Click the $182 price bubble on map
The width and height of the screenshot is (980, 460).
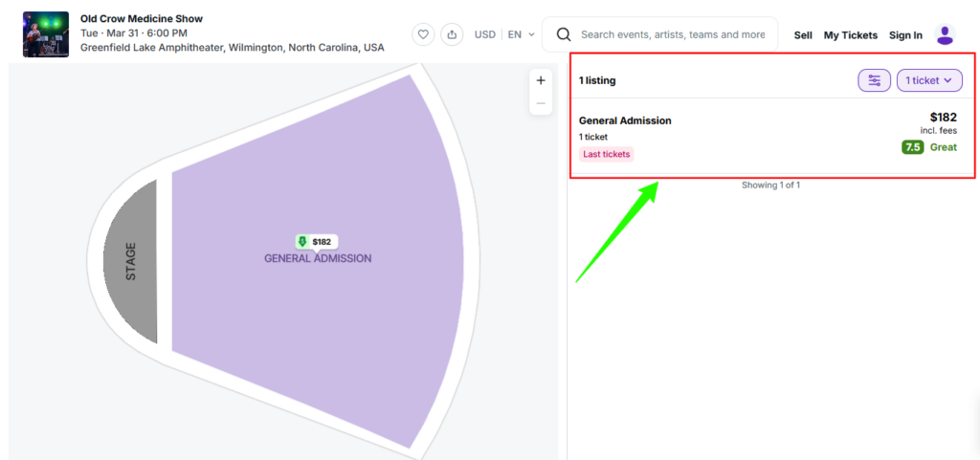(x=317, y=242)
